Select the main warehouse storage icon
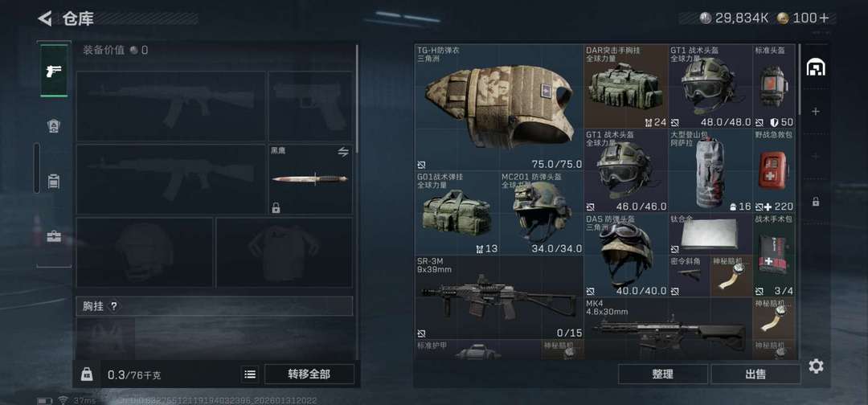Viewport: 868px width, 405px height. click(816, 67)
